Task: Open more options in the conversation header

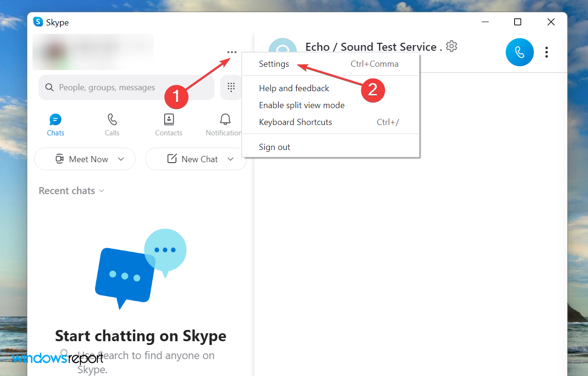Action: tap(547, 52)
